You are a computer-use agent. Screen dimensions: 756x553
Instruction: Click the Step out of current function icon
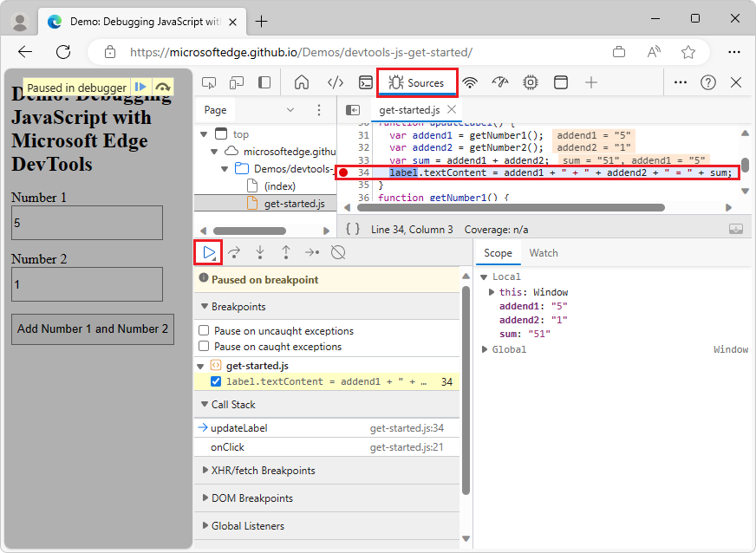pos(286,252)
